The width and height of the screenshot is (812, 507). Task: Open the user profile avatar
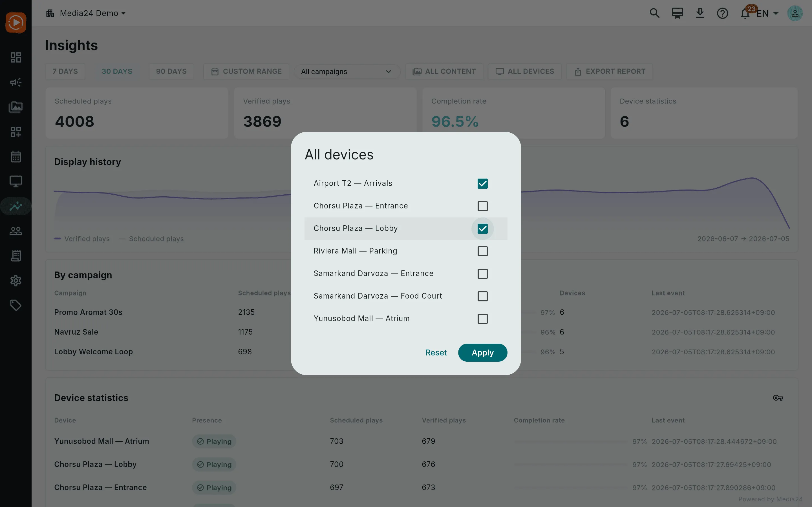[795, 14]
